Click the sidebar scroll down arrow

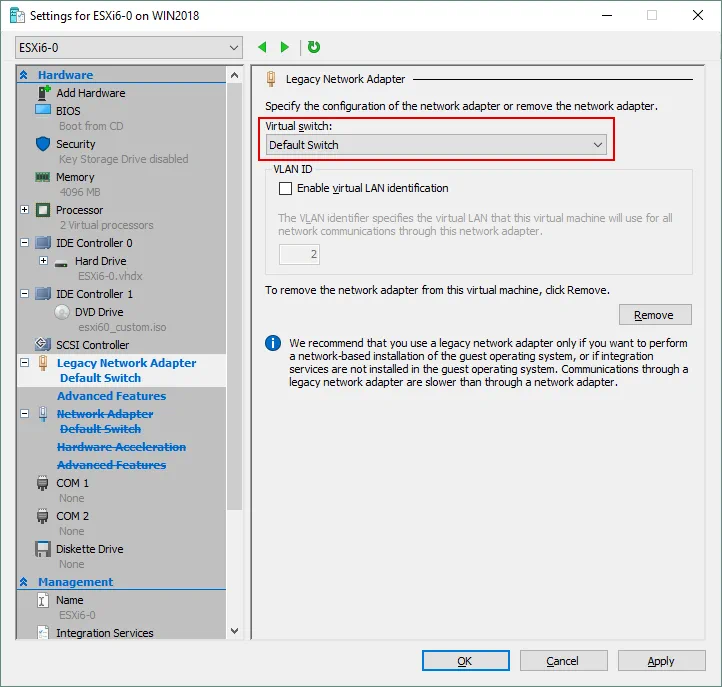click(x=235, y=631)
